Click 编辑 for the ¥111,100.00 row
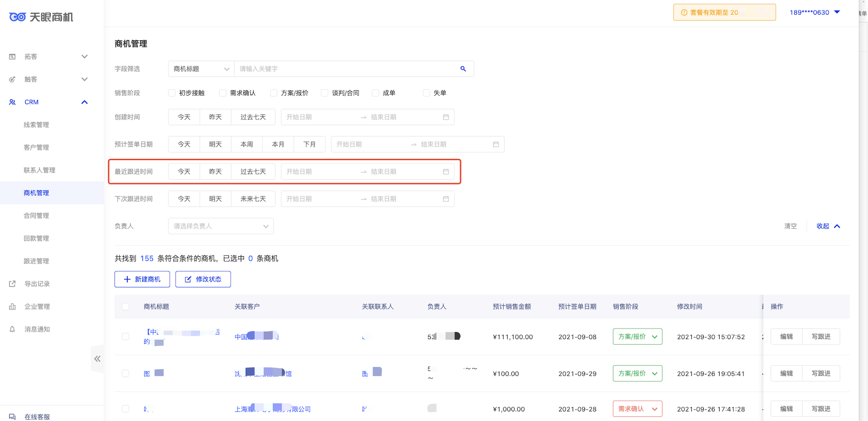This screenshot has height=421, width=868. pos(787,336)
